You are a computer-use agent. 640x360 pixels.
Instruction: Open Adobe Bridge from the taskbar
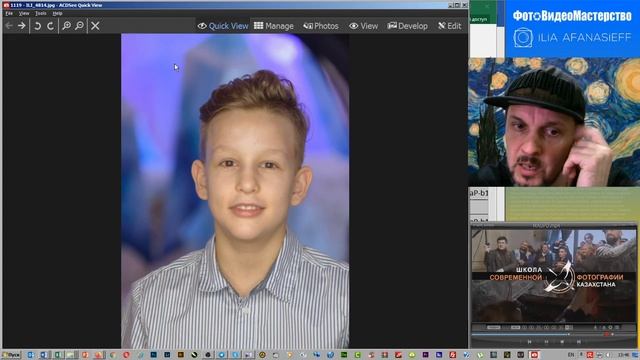click(180, 355)
